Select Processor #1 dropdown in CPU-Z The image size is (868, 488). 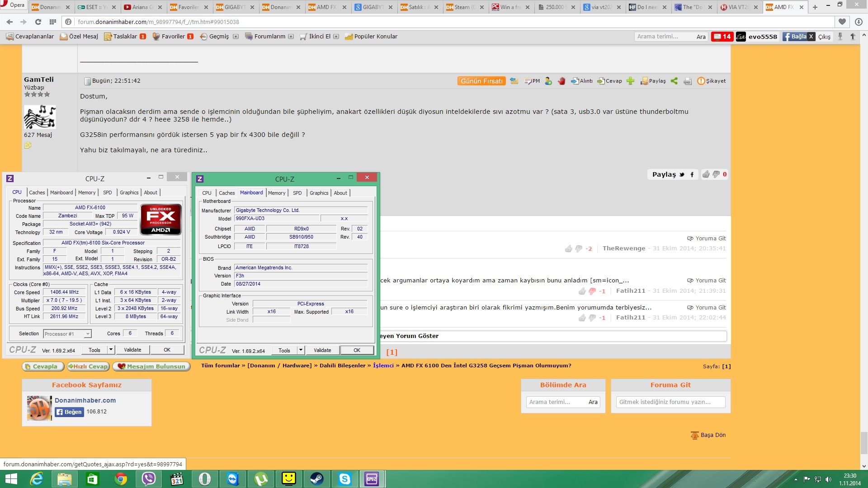[x=67, y=333]
